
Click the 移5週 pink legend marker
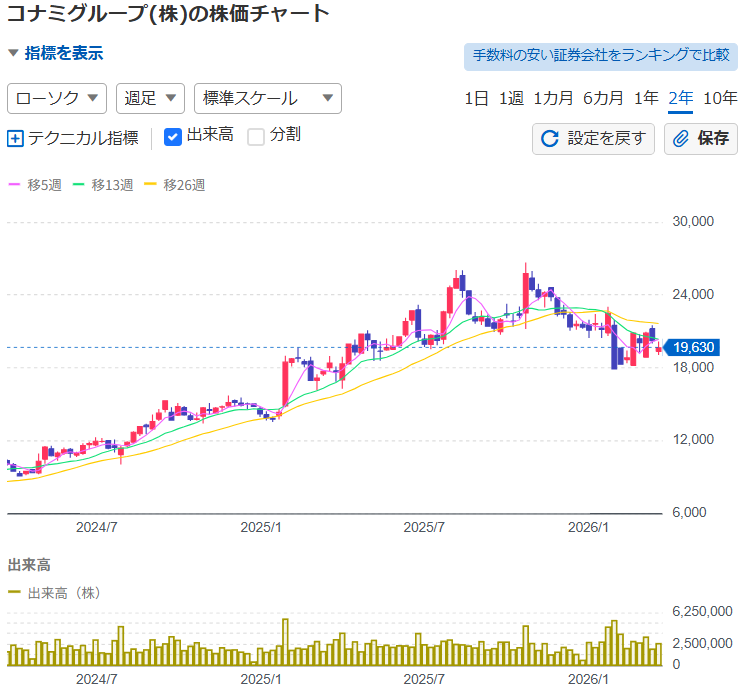coord(15,185)
